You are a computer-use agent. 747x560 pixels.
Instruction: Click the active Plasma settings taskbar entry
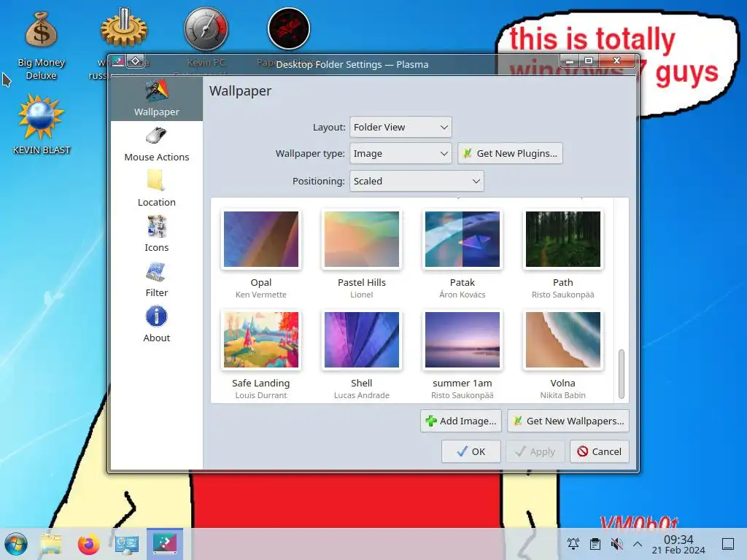coord(164,544)
